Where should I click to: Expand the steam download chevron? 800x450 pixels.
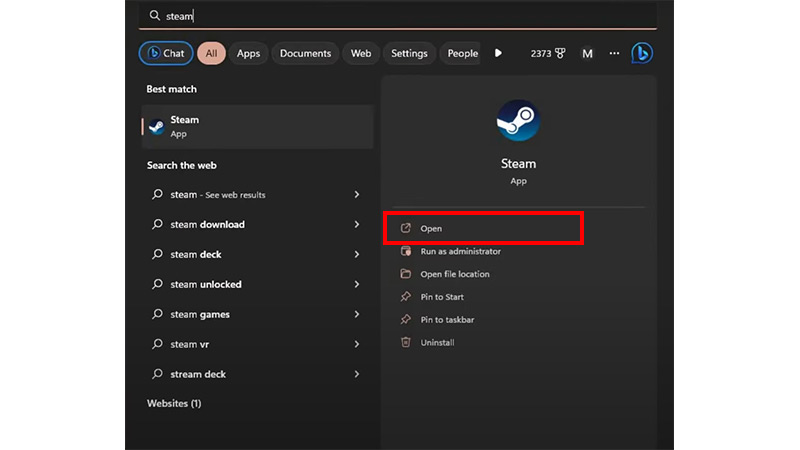[357, 224]
